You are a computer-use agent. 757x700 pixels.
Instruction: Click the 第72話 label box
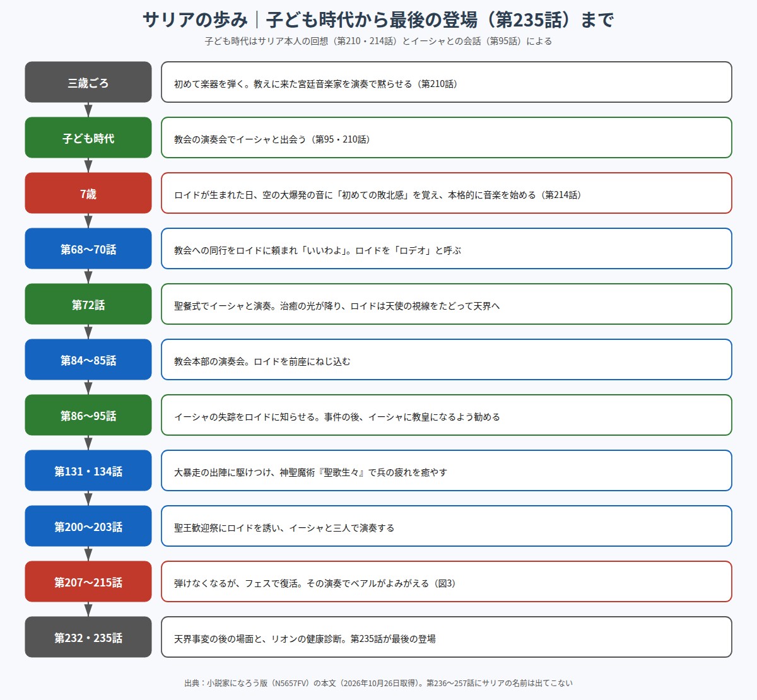pyautogui.click(x=88, y=304)
